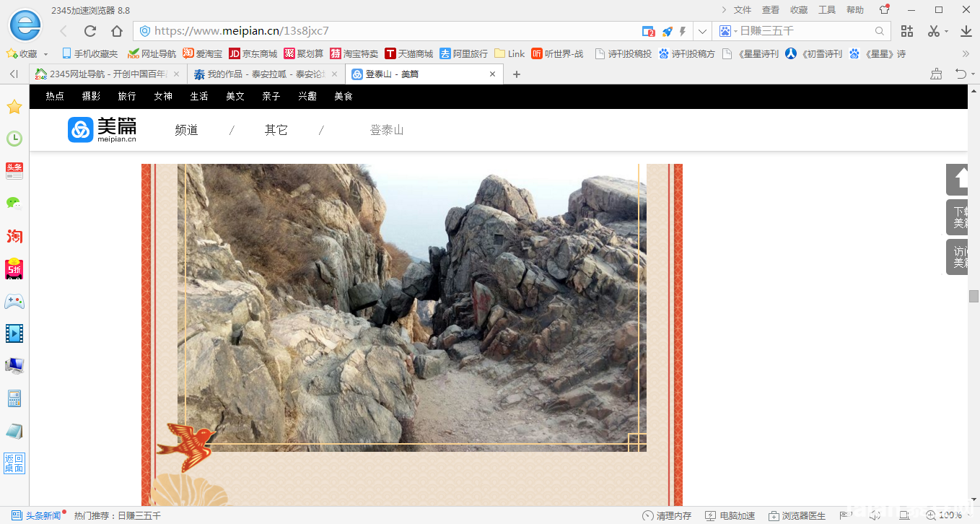This screenshot has width=980, height=524.
Task: Expand the favorites bookmarks dropdown arrow
Action: [45, 54]
